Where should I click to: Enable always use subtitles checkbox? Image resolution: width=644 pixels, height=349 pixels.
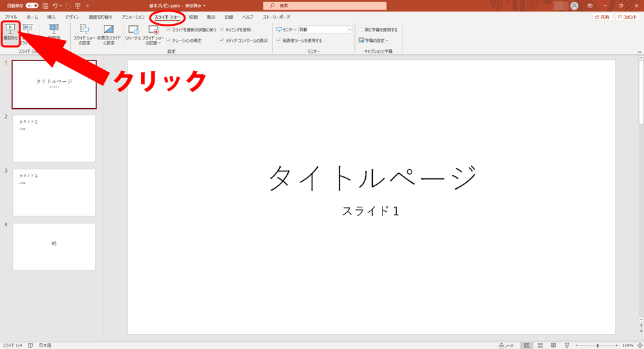pyautogui.click(x=361, y=30)
